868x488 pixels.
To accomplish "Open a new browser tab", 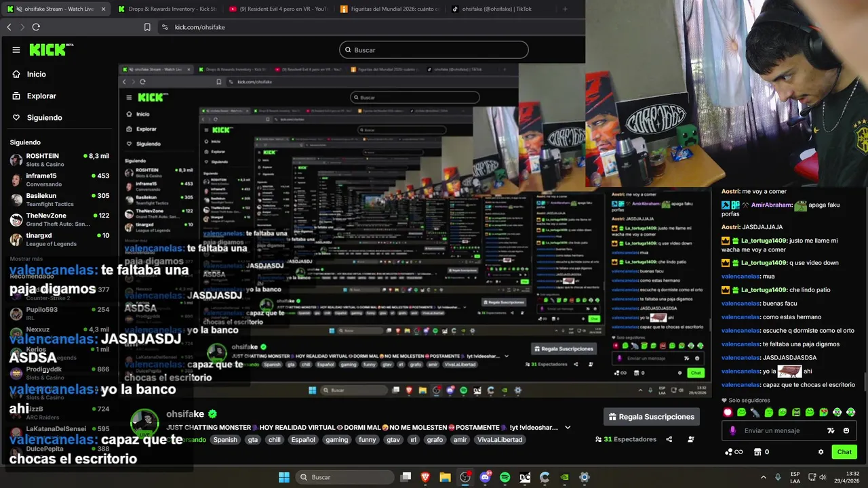I will click(565, 9).
